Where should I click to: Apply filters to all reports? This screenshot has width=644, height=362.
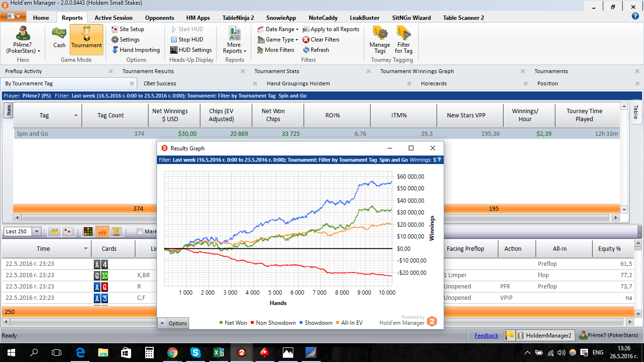[331, 29]
